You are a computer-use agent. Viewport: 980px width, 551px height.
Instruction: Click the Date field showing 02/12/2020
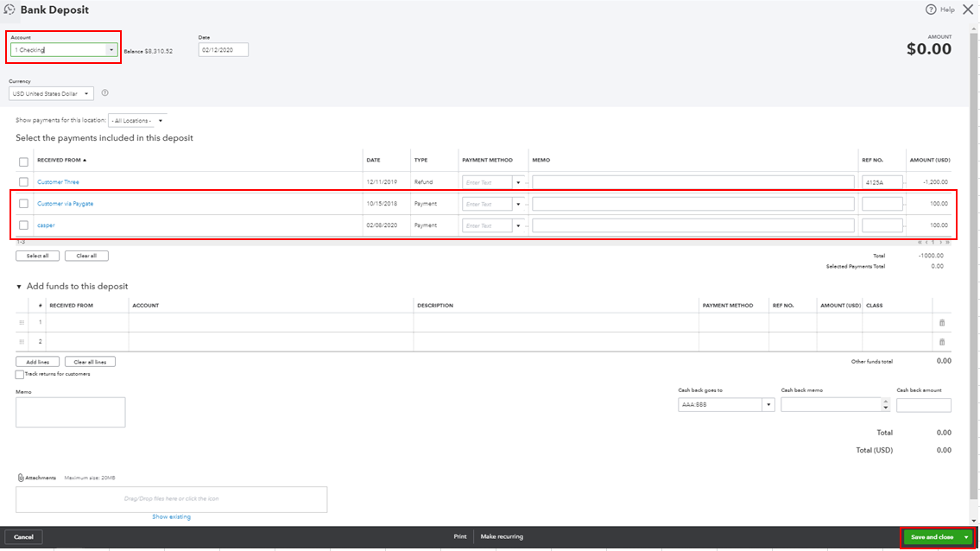(x=223, y=50)
